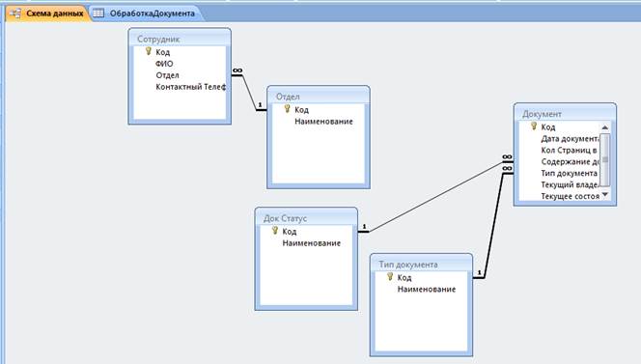Image resolution: width=641 pixels, height=364 pixels.
Task: Click the Документ field list's up arrow
Action: [x=605, y=127]
